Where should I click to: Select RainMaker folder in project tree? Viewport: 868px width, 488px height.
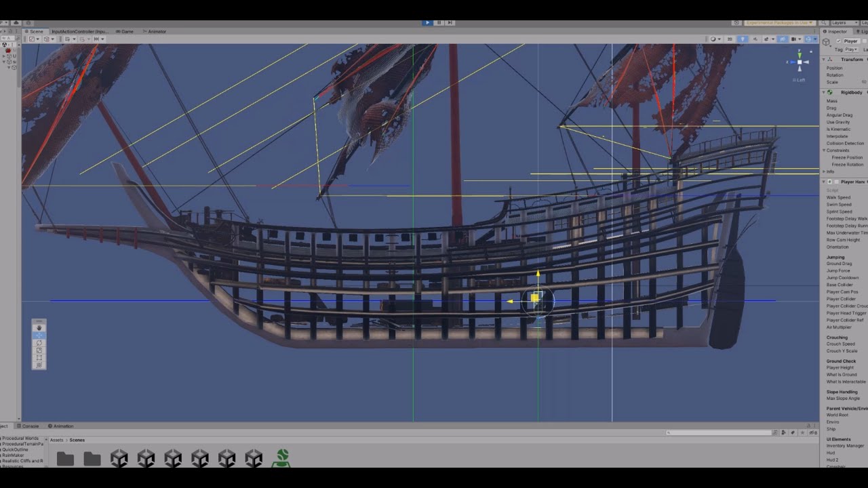point(14,455)
